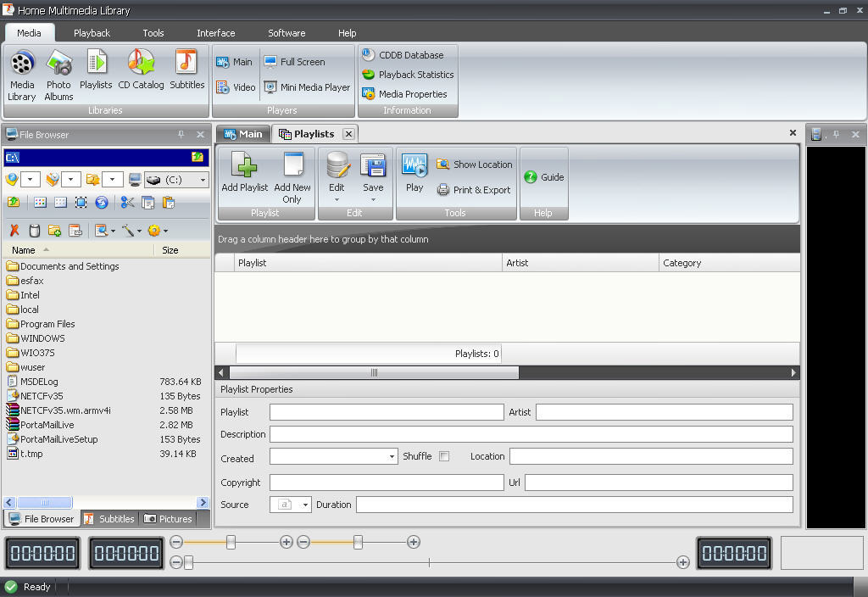Switch to the Playback menu

click(x=92, y=32)
